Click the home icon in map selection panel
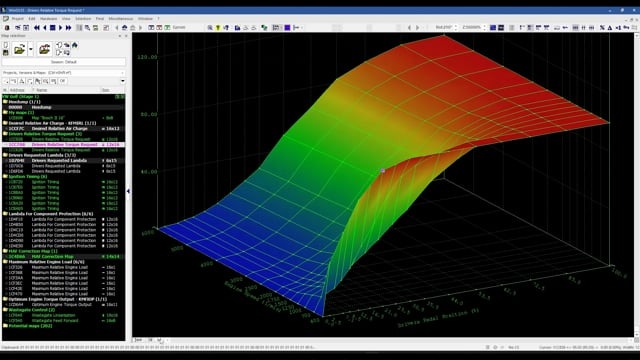640x360 pixels. pyautogui.click(x=75, y=45)
